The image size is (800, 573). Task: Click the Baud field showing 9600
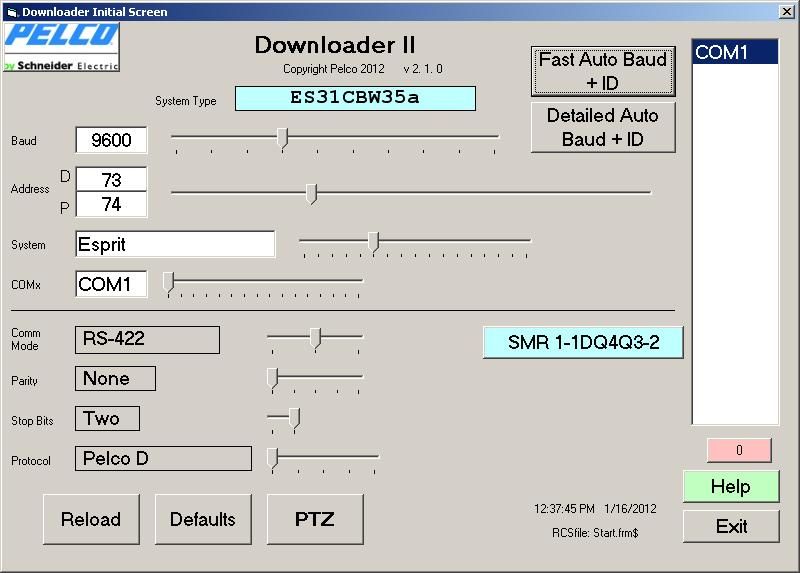(x=111, y=140)
